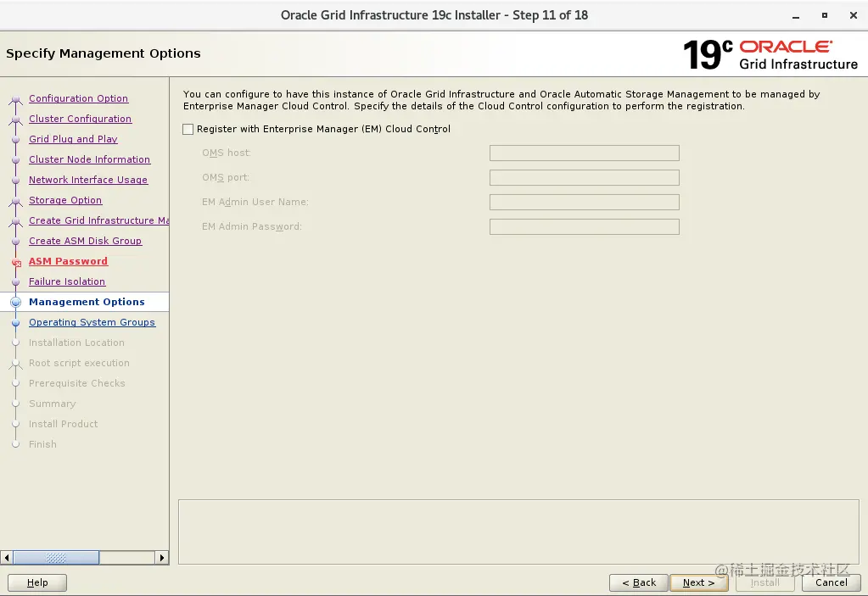
Task: Go to Operating System Groups step
Action: pyautogui.click(x=92, y=322)
